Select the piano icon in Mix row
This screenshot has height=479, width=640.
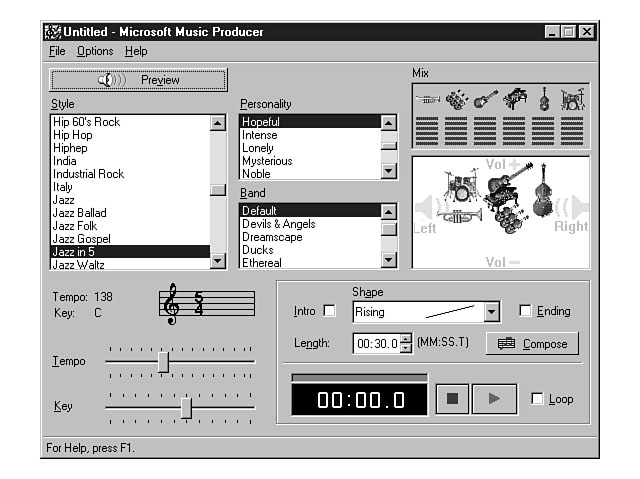[x=515, y=99]
